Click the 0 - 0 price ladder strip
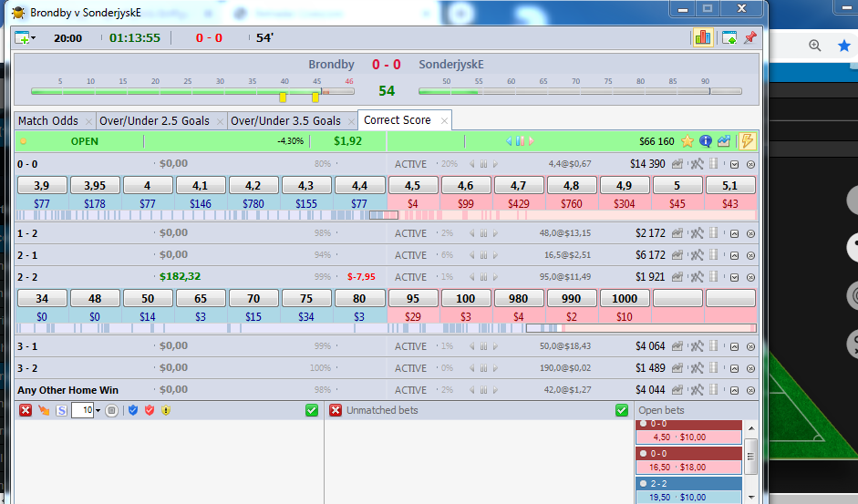Image resolution: width=858 pixels, height=504 pixels. pyautogui.click(x=386, y=215)
